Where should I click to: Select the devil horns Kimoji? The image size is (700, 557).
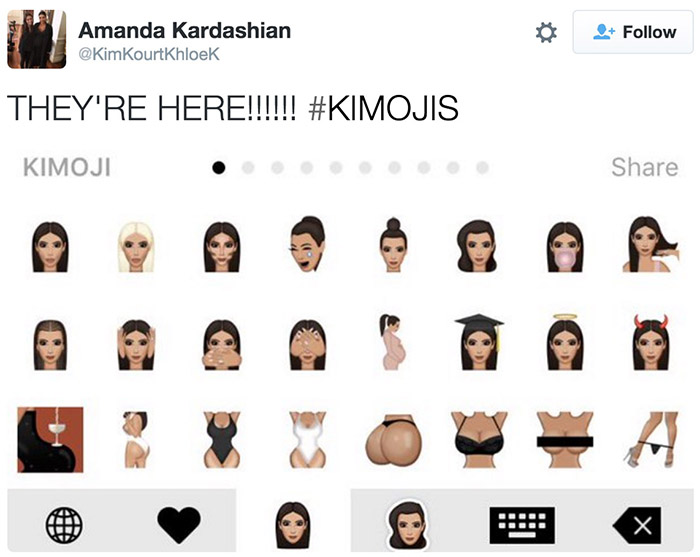click(650, 342)
